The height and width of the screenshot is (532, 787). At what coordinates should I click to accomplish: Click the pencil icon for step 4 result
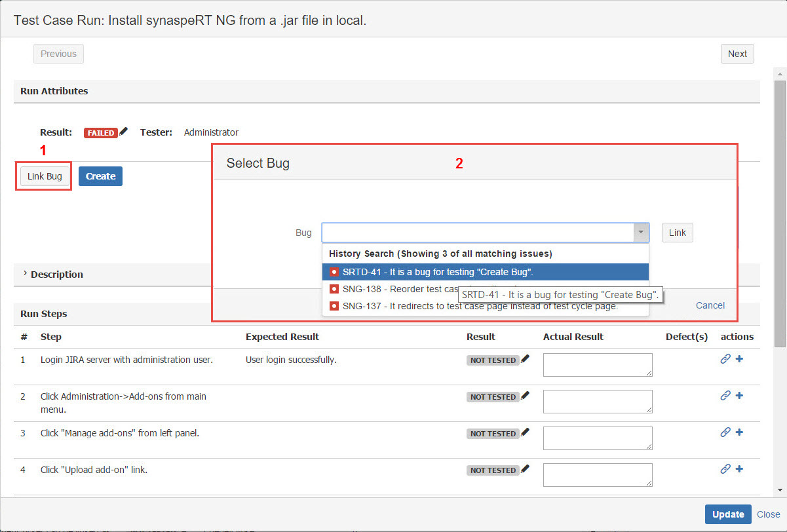tap(525, 469)
